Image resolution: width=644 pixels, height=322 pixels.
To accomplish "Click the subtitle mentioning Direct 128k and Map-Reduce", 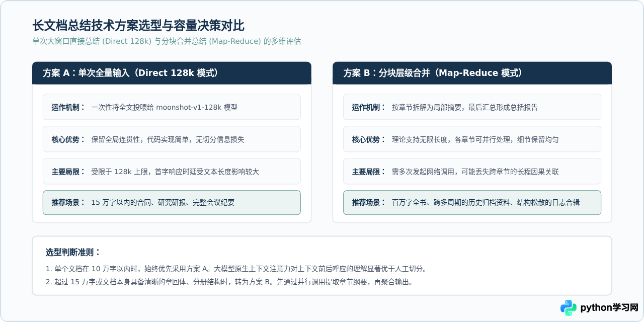I will (167, 41).
